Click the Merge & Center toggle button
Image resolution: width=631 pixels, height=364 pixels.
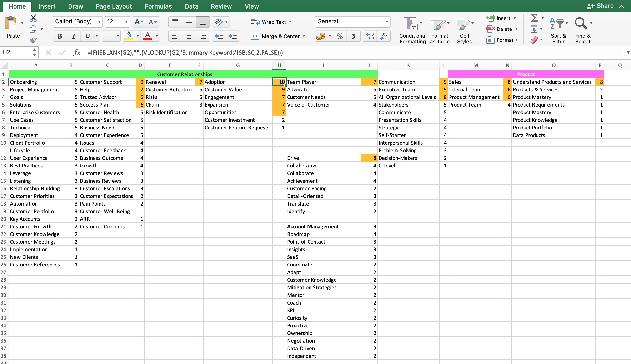tap(280, 35)
